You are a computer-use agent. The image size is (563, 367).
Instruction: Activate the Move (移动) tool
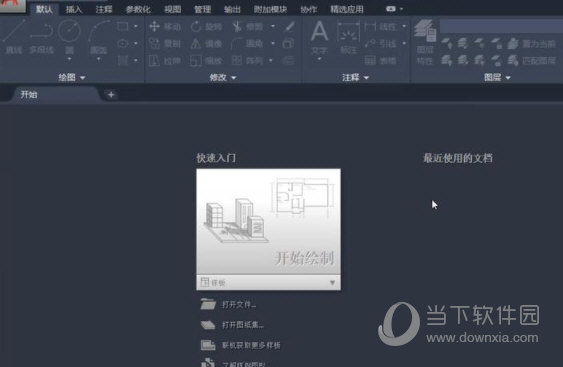pyautogui.click(x=165, y=27)
